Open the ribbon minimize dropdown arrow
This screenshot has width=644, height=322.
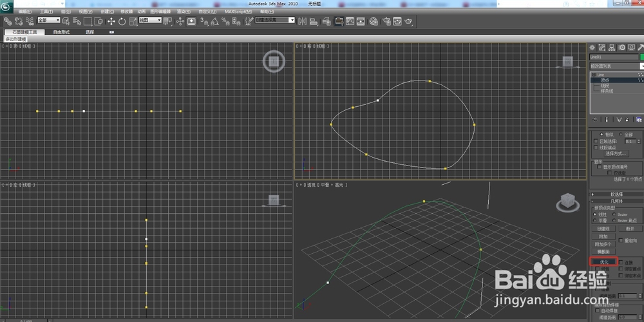(x=111, y=32)
